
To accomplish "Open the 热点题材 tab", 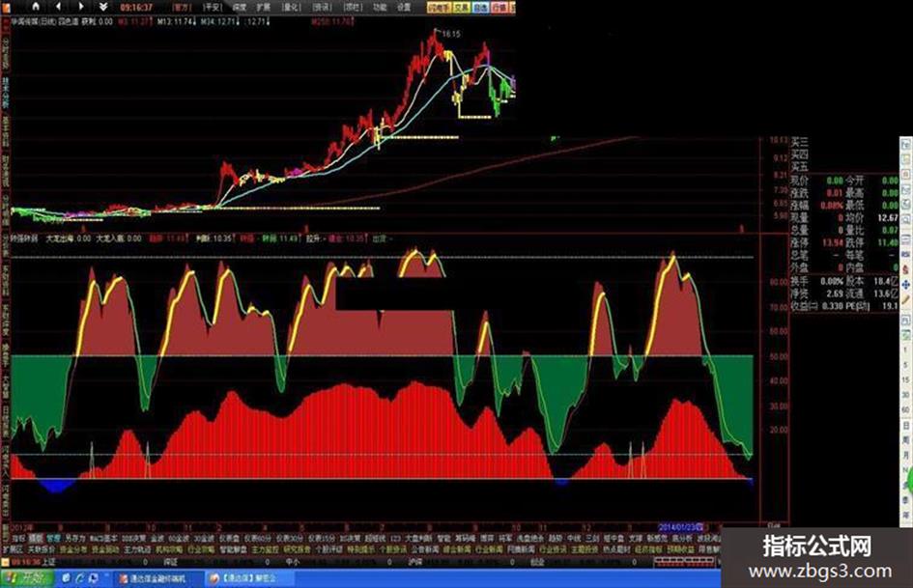I will coord(616,549).
